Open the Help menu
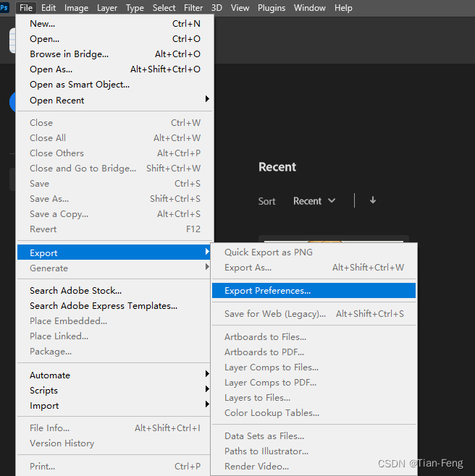This screenshot has height=476, width=475. coord(343,7)
